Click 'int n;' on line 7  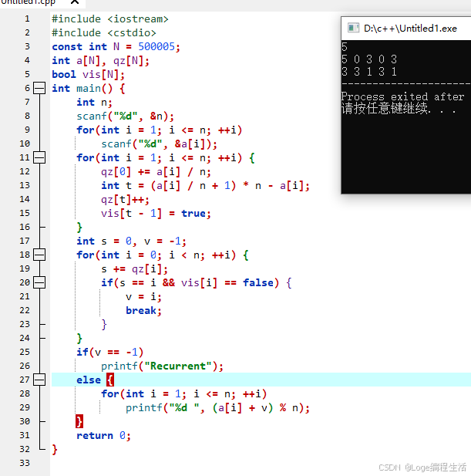[x=94, y=103]
